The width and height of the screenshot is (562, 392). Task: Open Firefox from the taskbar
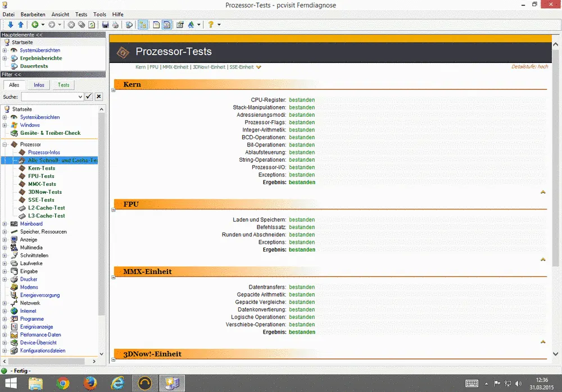[90, 384]
